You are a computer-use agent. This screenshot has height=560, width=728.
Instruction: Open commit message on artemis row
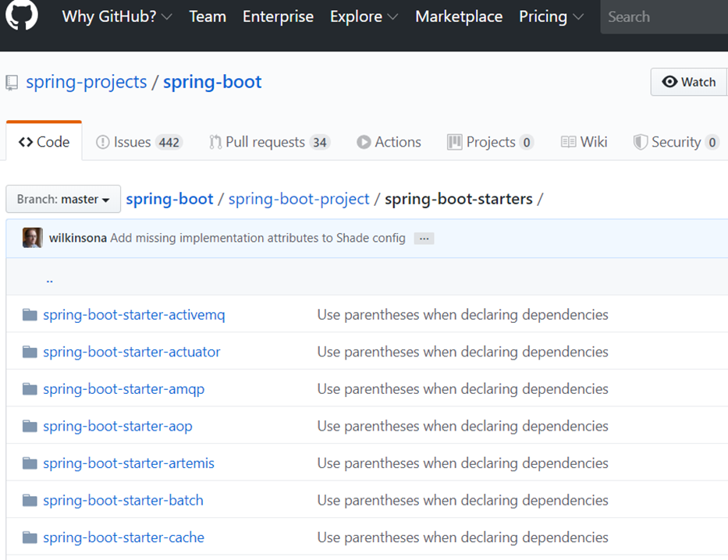point(463,463)
